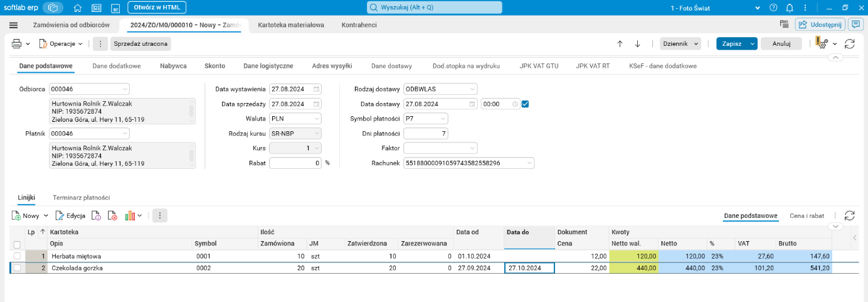Click the printer icon
868x302 pixels.
point(17,44)
